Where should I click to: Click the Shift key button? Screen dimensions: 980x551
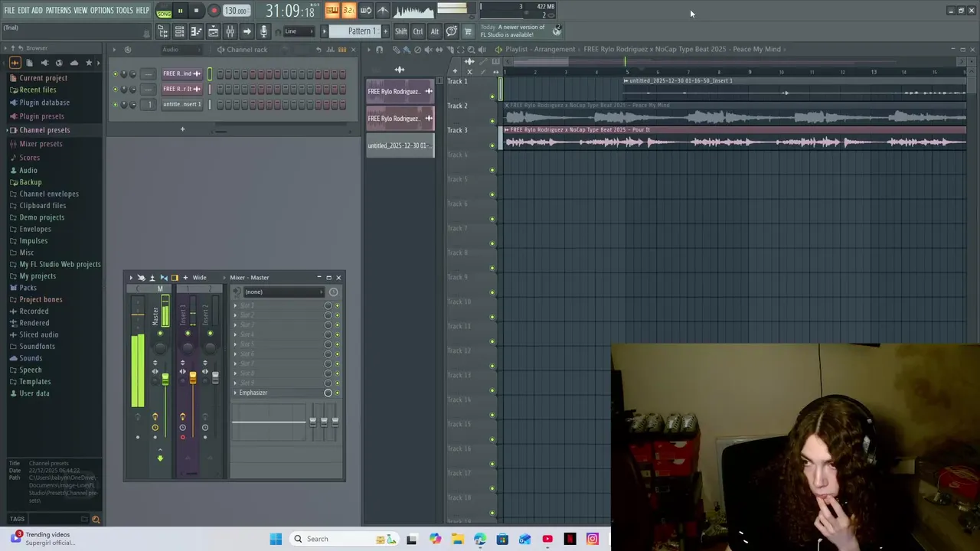[400, 31]
